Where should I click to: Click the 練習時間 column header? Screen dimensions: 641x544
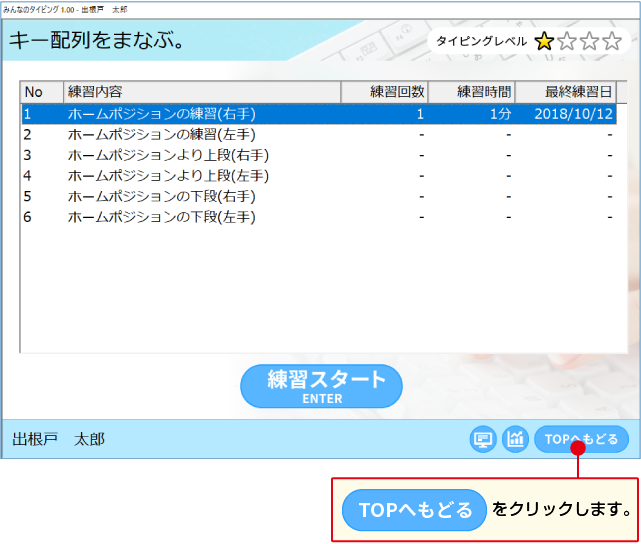(471, 92)
